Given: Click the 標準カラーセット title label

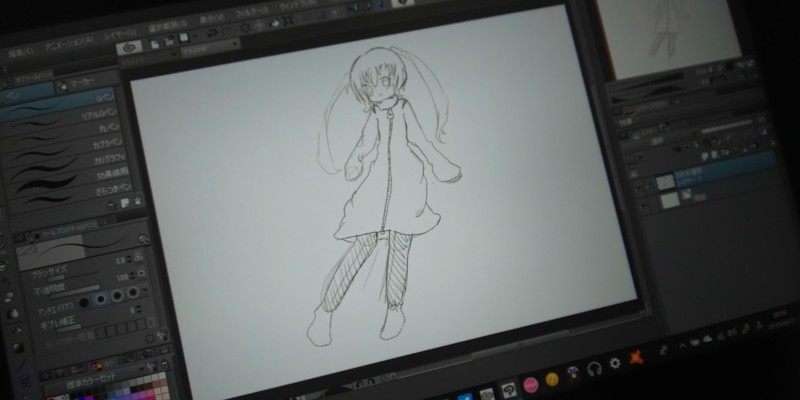Looking at the screenshot, I should (91, 380).
